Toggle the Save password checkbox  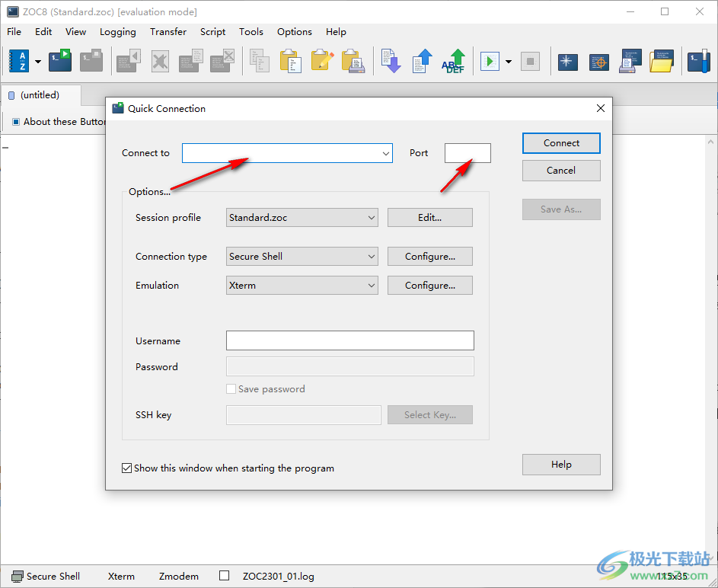231,388
